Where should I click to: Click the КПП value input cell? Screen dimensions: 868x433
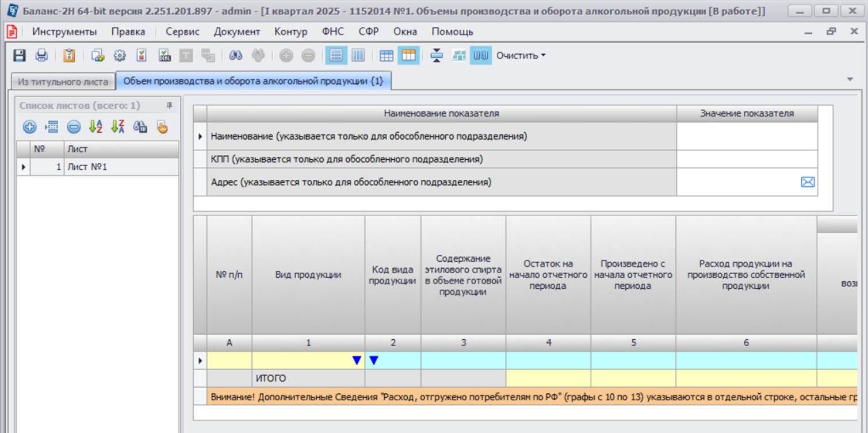click(747, 159)
